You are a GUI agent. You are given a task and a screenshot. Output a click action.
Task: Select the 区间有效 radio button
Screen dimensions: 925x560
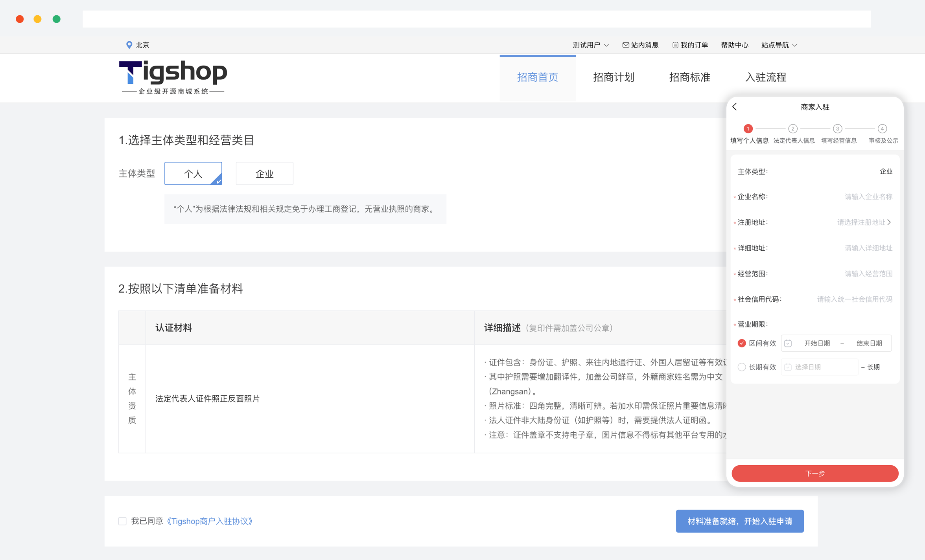[742, 343]
